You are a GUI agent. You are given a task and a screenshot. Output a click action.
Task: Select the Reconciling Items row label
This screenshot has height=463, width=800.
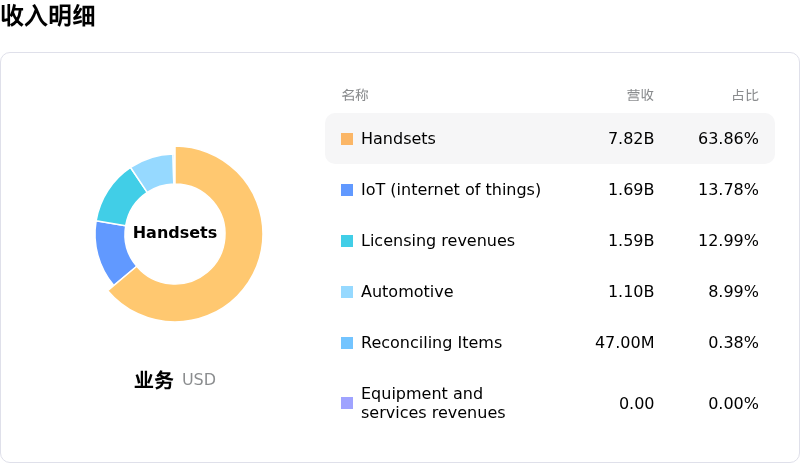431,343
